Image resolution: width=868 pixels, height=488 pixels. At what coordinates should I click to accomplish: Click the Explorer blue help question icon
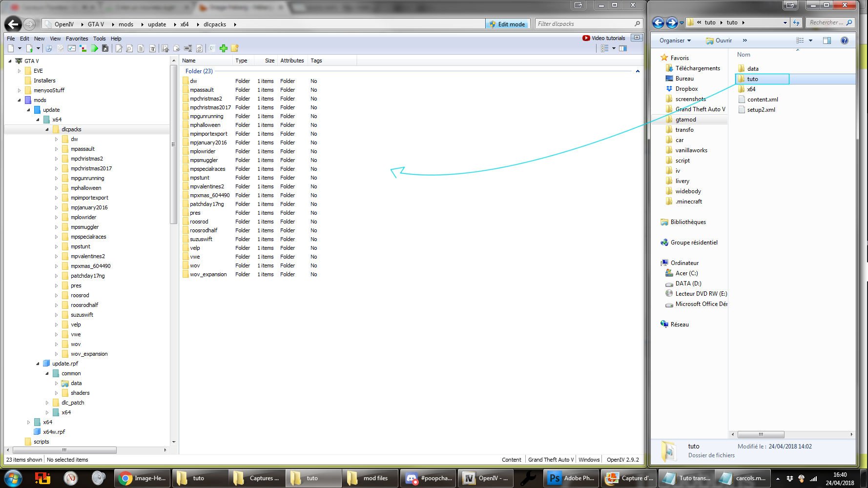(x=845, y=41)
